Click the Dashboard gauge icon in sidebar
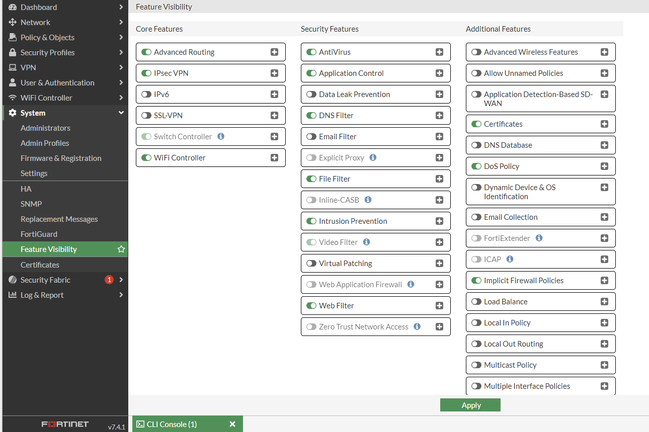Image resolution: width=649 pixels, height=432 pixels. click(x=12, y=7)
